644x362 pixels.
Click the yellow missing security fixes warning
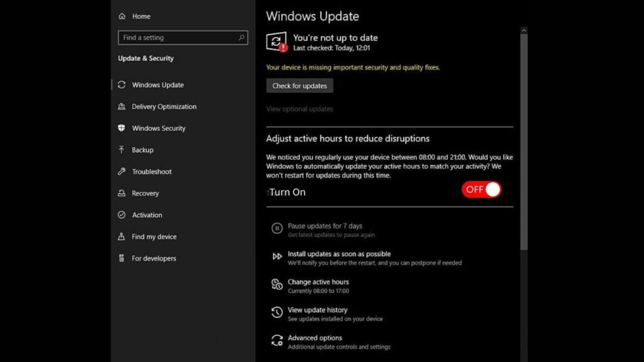(x=353, y=67)
